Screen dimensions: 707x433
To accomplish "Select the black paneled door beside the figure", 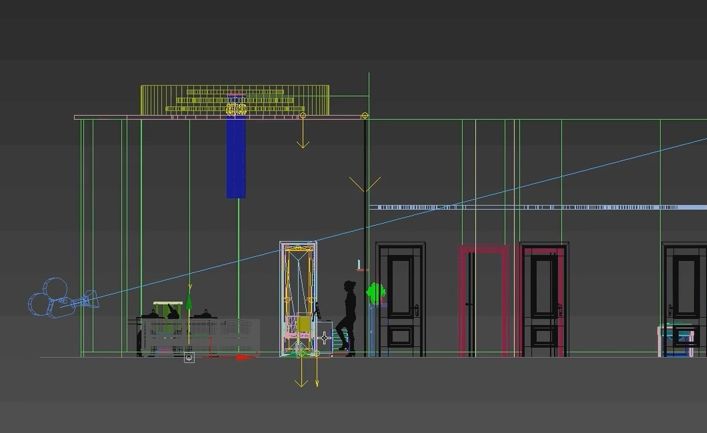I will point(401,298).
